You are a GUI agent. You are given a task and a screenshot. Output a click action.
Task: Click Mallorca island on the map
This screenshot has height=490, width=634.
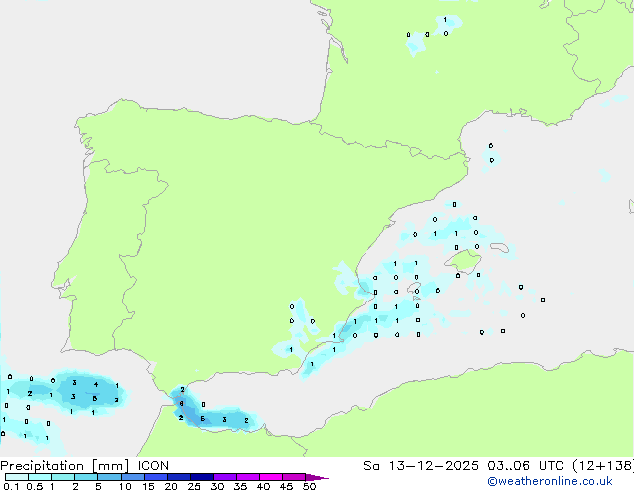466,263
